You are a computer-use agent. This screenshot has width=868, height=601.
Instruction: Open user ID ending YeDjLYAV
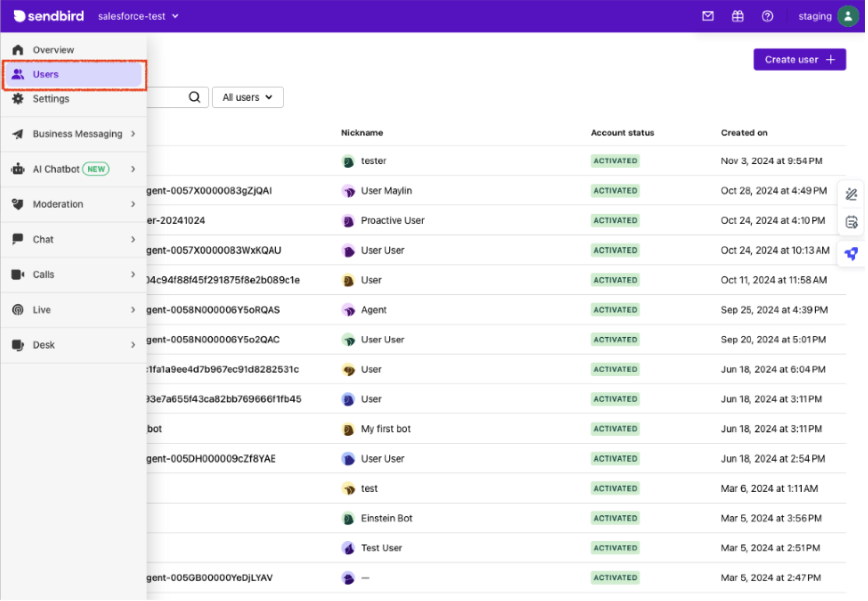[x=210, y=578]
